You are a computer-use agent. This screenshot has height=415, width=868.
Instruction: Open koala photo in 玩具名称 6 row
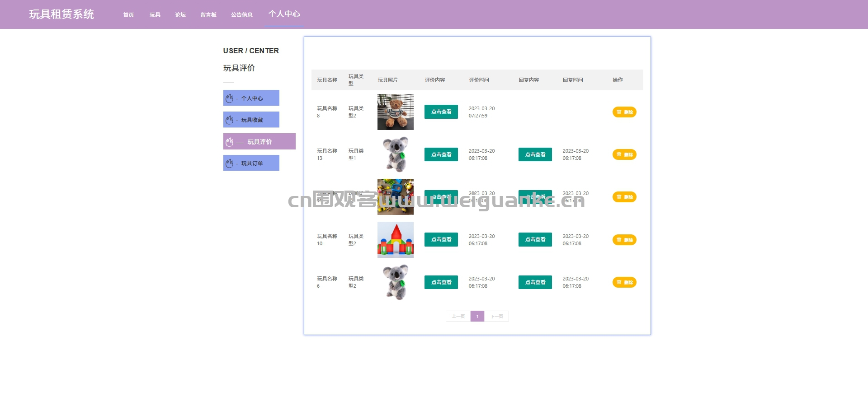396,282
